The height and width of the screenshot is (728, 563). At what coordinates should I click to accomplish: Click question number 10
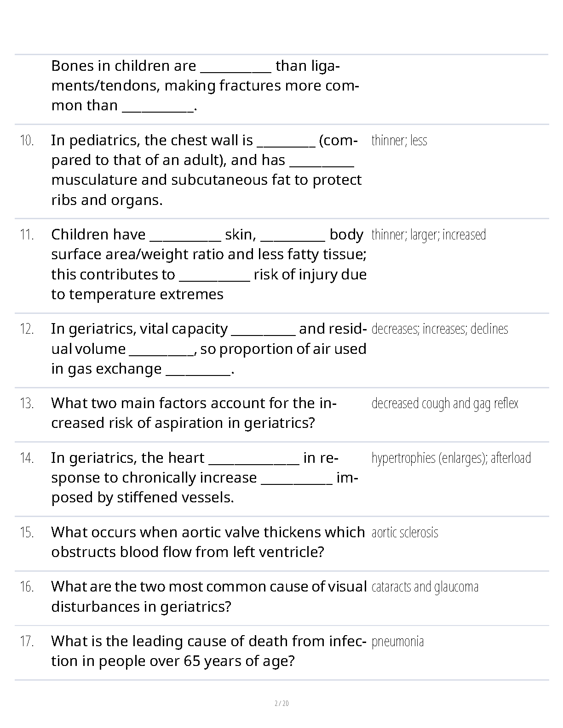coord(27,141)
